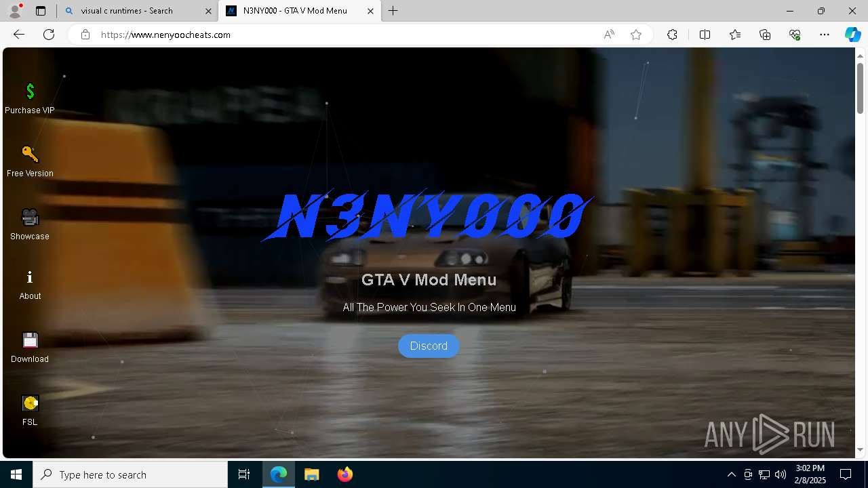The width and height of the screenshot is (868, 488).
Task: Open the Showcase camera icon
Action: [x=30, y=217]
